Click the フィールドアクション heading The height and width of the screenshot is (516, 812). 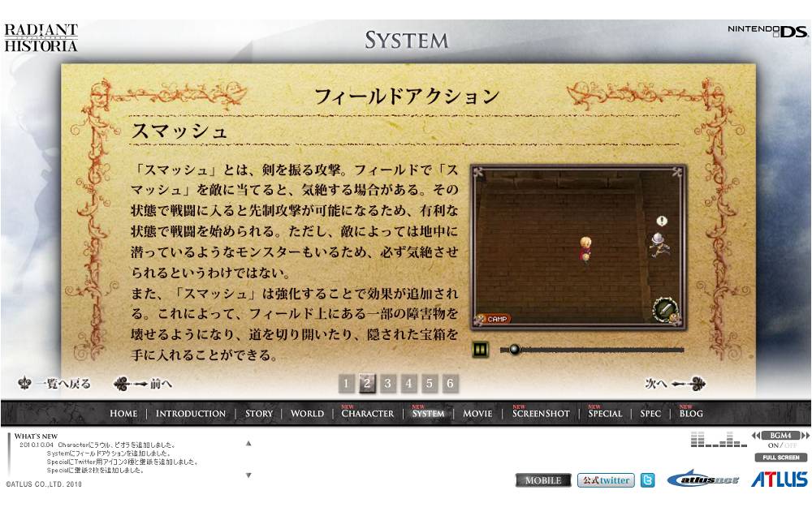407,97
